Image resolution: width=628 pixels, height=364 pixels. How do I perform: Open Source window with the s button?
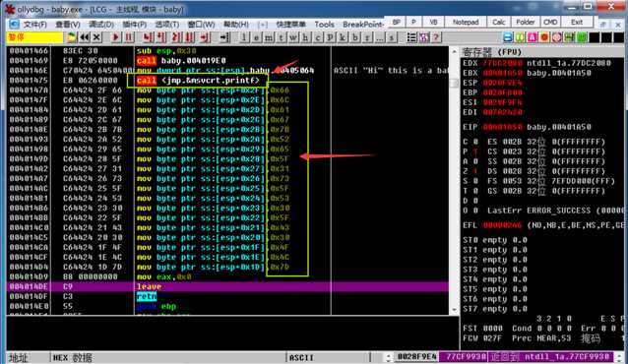tap(392, 37)
